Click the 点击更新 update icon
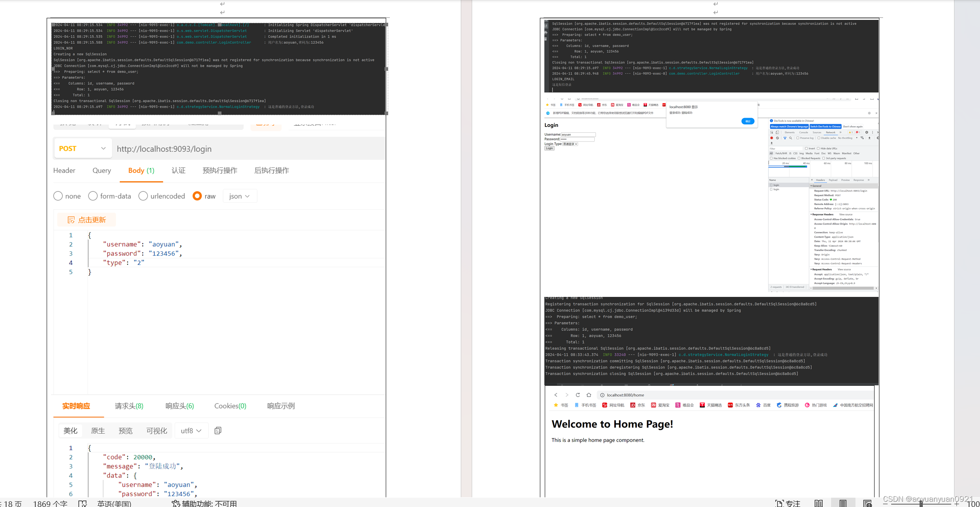This screenshot has height=507, width=980. coord(71,220)
